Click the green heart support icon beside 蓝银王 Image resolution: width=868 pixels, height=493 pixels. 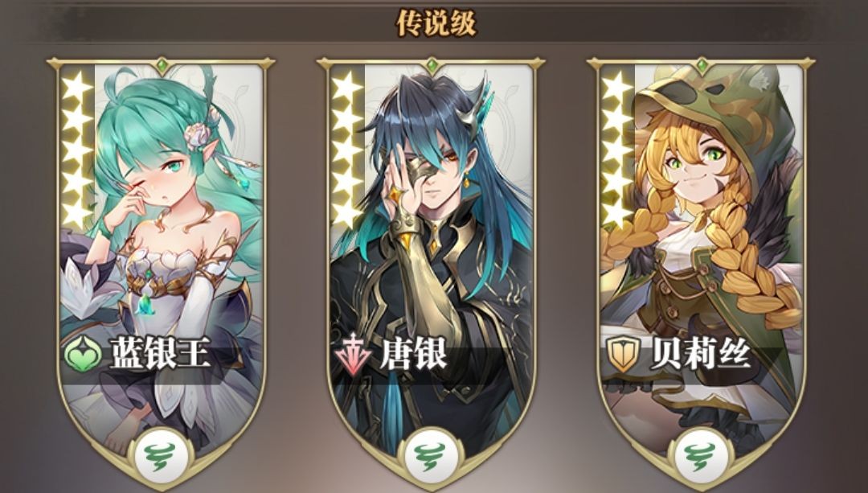(x=83, y=355)
